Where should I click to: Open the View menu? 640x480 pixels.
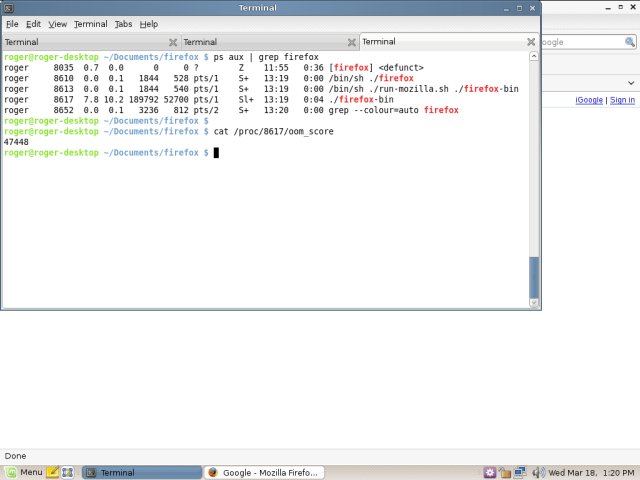[x=58, y=23]
